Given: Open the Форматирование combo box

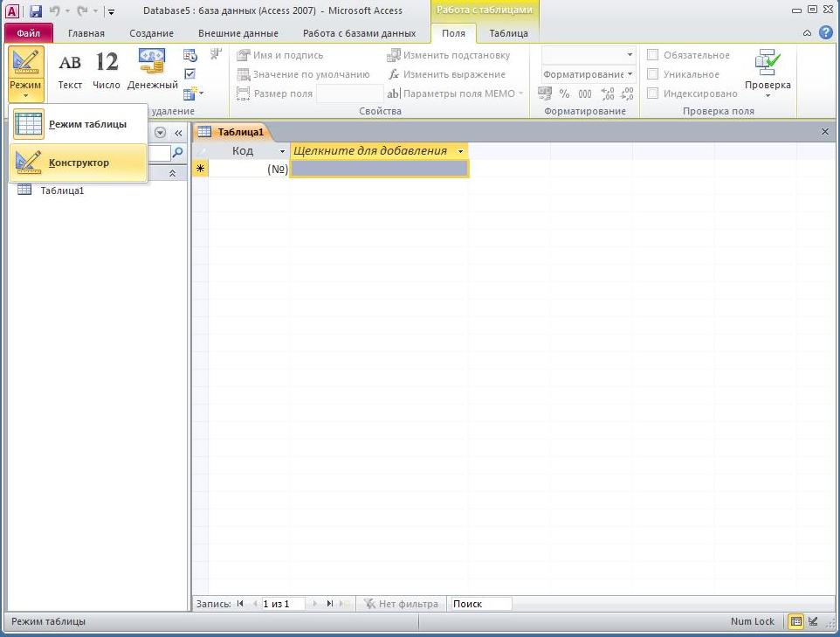Looking at the screenshot, I should pos(589,74).
